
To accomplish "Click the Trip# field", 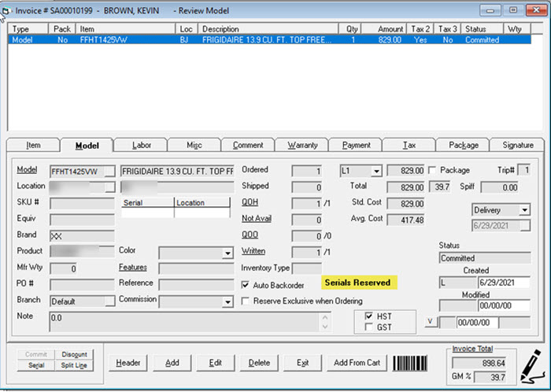I will coord(524,170).
